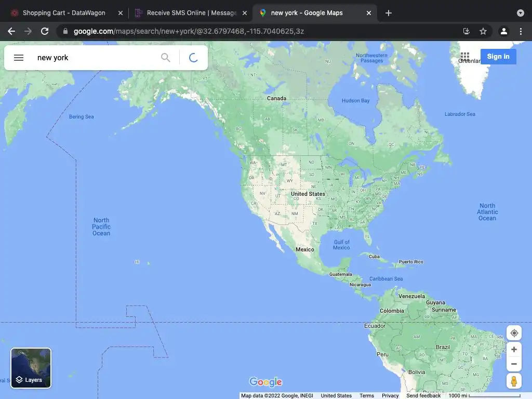View site lock information
Viewport: 532px width, 399px height.
click(x=65, y=31)
